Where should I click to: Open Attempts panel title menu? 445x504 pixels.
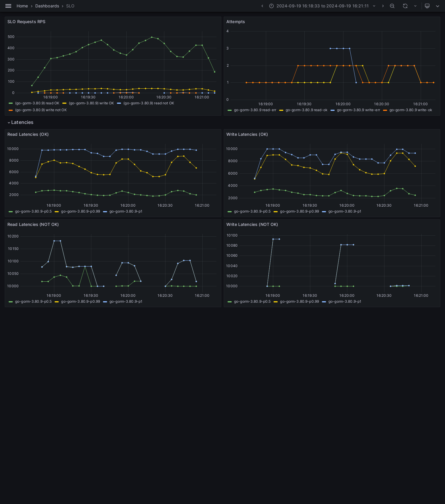pyautogui.click(x=236, y=22)
